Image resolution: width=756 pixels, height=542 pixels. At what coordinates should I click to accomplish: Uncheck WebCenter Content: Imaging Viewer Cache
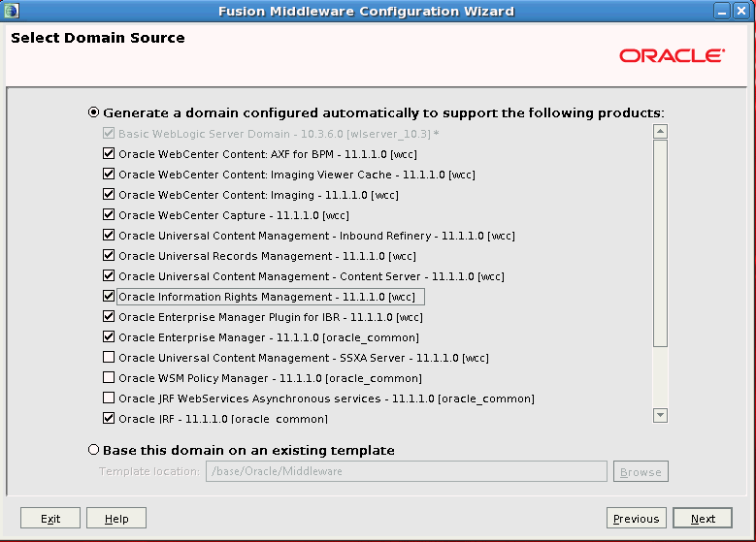[x=109, y=174]
